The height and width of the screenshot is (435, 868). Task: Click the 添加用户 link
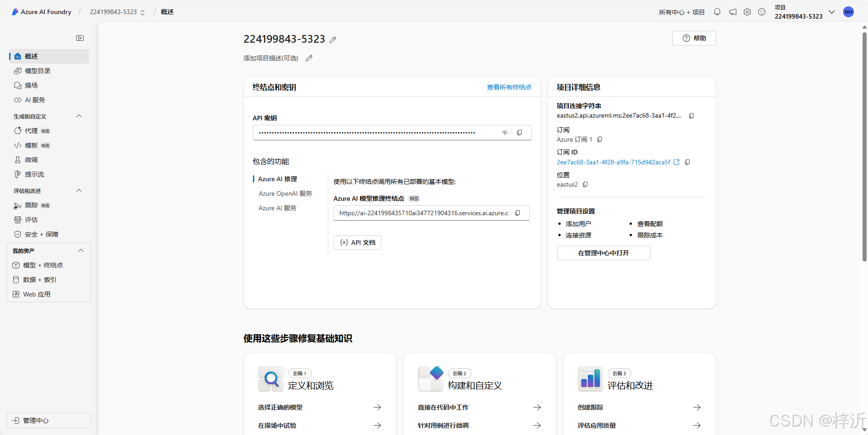(x=578, y=224)
